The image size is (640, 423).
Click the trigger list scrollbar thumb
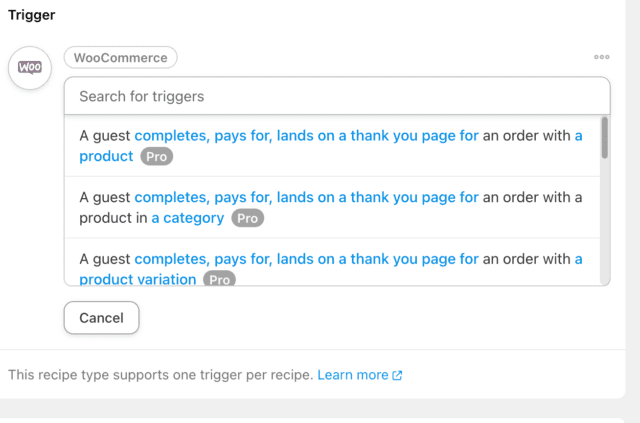tap(604, 138)
